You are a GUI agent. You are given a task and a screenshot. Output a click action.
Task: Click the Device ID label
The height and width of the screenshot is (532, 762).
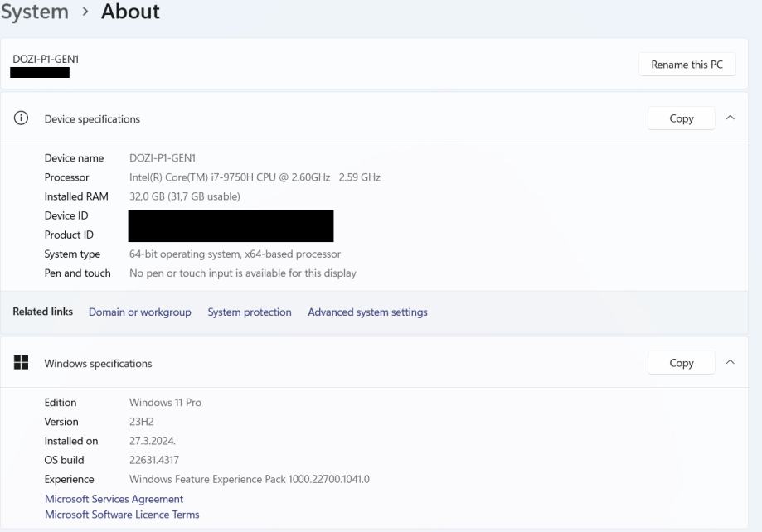tap(66, 215)
